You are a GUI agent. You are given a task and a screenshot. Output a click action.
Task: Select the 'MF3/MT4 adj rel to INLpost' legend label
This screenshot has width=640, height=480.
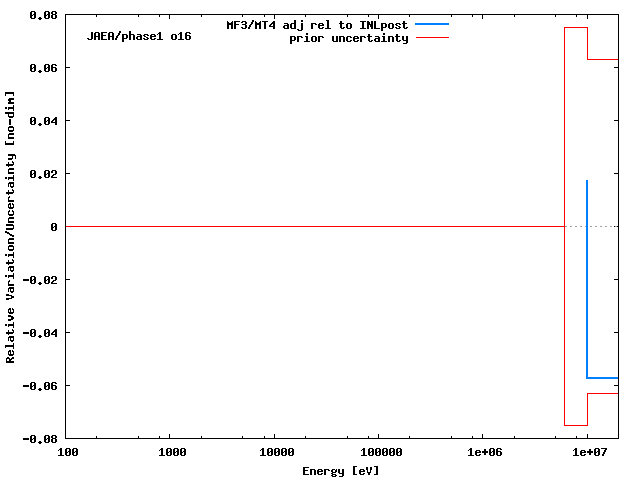pyautogui.click(x=317, y=24)
